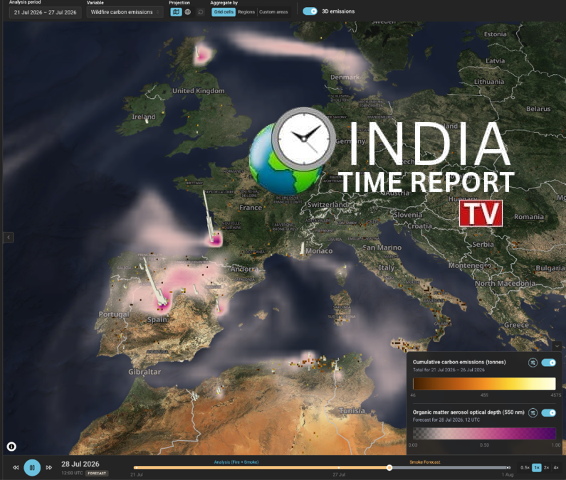Click the Spain map label

pyautogui.click(x=157, y=319)
